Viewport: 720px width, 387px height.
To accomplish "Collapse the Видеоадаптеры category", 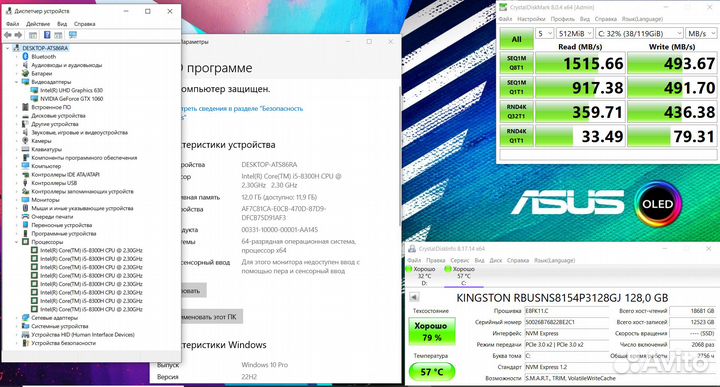I will pyautogui.click(x=17, y=82).
